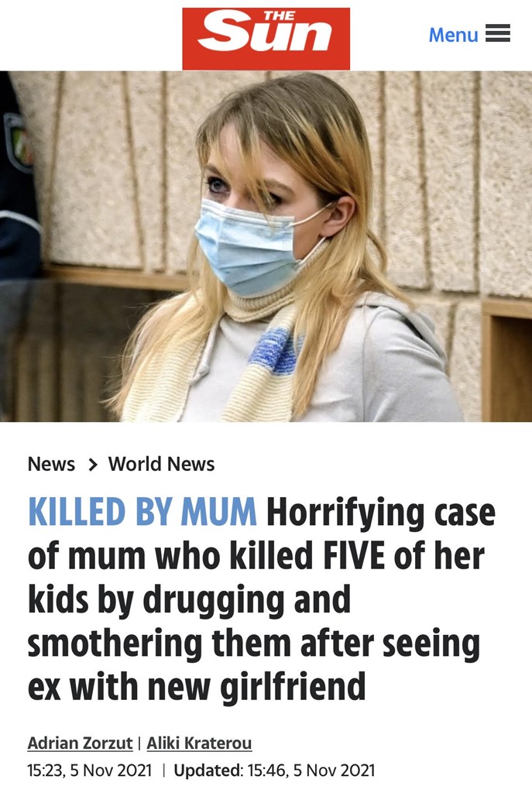This screenshot has width=532, height=793.
Task: Click the main article headline text
Action: click(262, 599)
